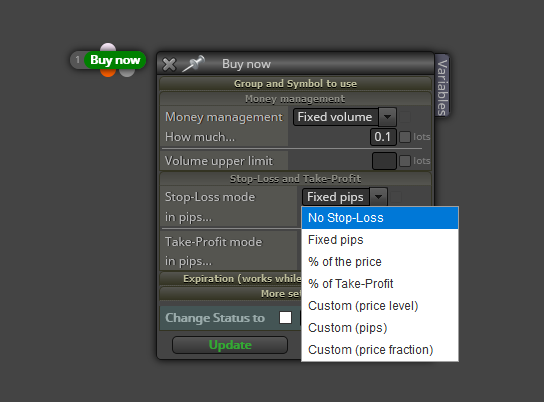The height and width of the screenshot is (402, 544).
Task: Toggle checkbox beside Stop-Loss mode dropdown
Action: (396, 197)
